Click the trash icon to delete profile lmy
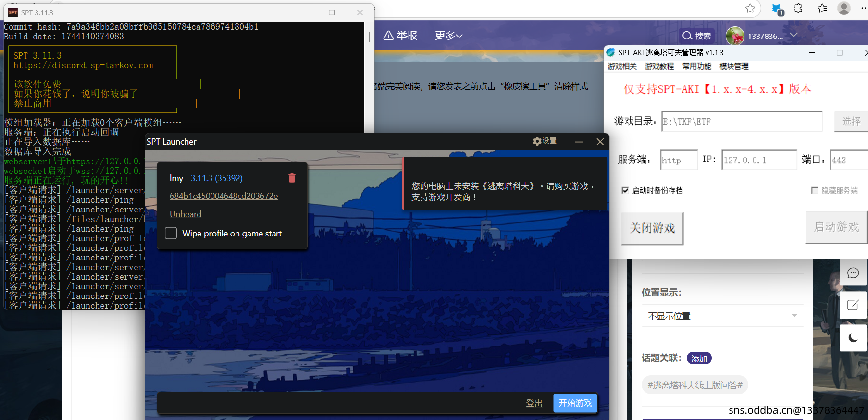Image resolution: width=868 pixels, height=420 pixels. click(x=292, y=178)
